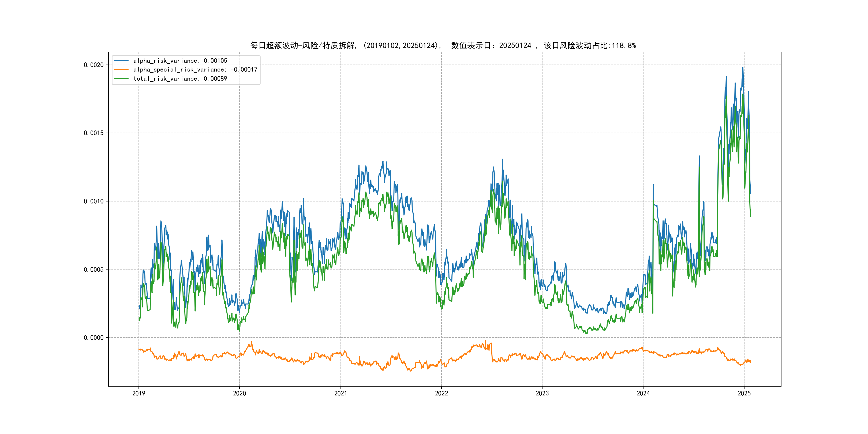Click the 2019 x-axis tick label
Image resolution: width=868 pixels, height=434 pixels.
pyautogui.click(x=139, y=393)
